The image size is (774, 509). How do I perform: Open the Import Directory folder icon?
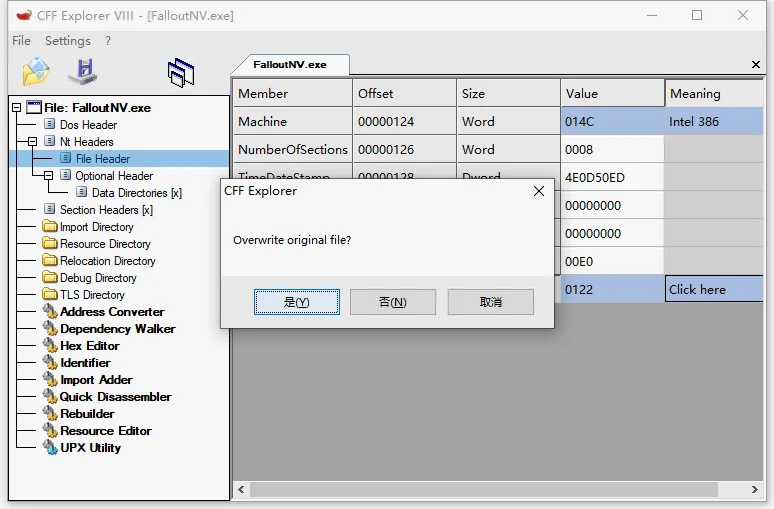click(50, 226)
